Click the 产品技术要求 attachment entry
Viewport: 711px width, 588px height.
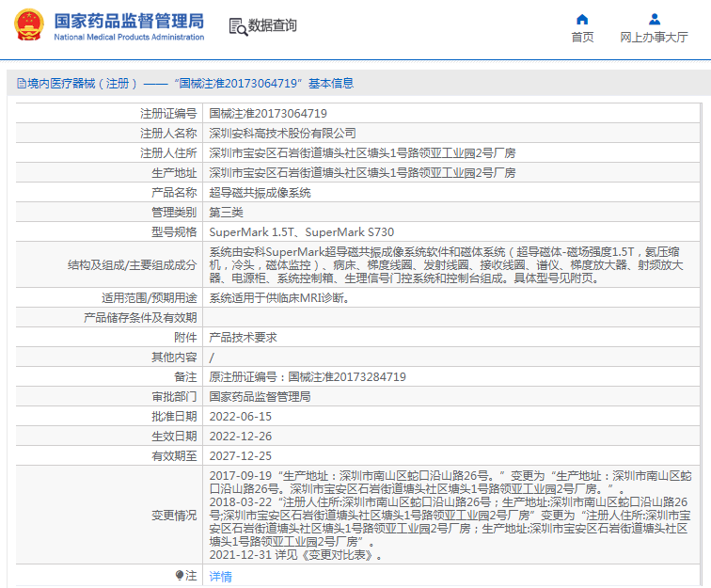(x=243, y=337)
